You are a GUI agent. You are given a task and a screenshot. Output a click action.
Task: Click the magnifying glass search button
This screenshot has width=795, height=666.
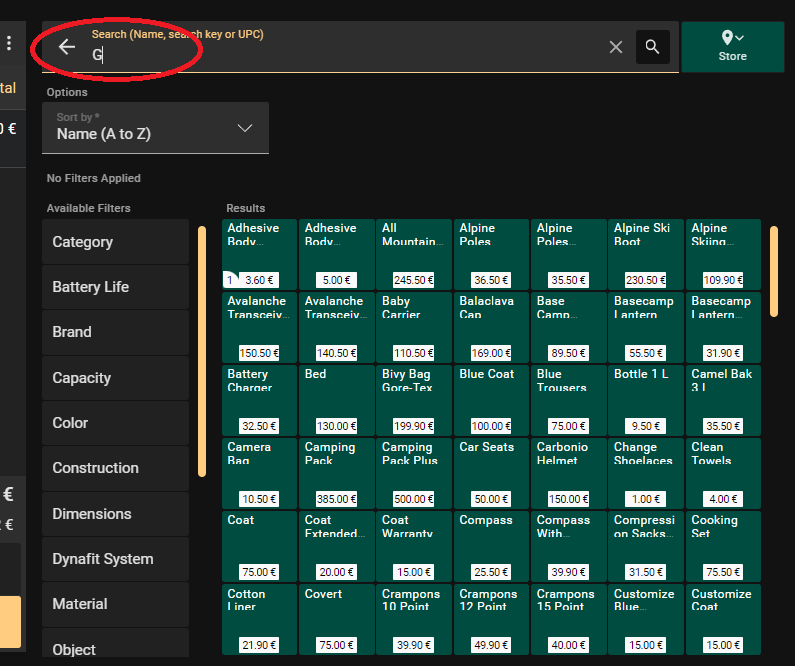click(652, 47)
